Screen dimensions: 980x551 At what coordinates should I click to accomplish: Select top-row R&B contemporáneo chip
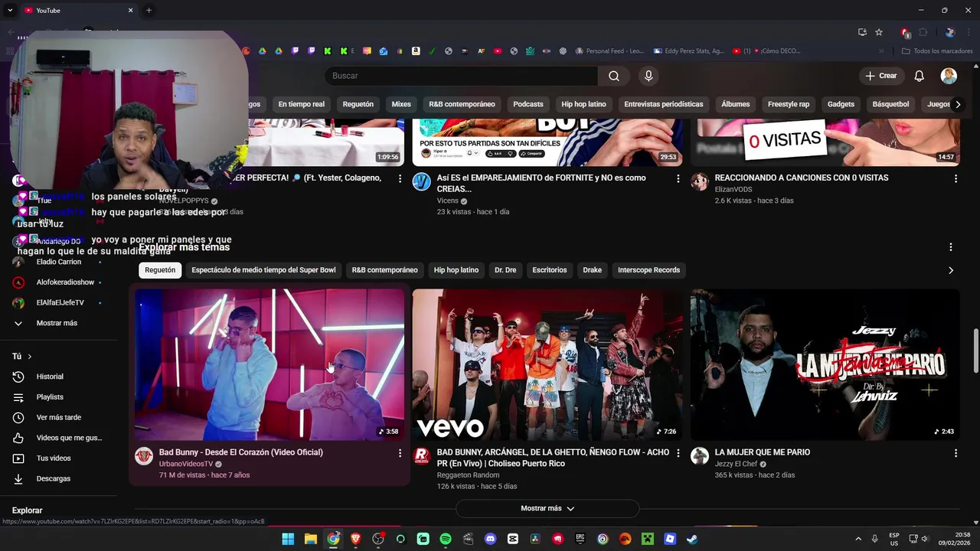click(462, 104)
